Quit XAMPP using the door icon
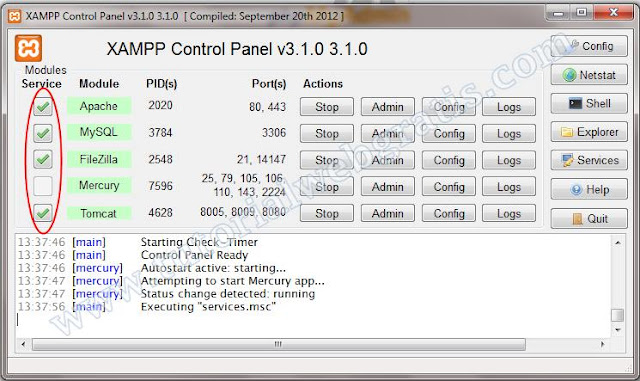This screenshot has height=381, width=640. pos(589,218)
